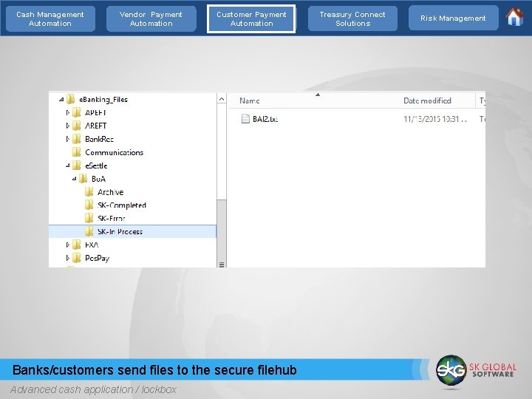Select the BAI2.txt file name
Viewport: 532px width, 399px height.
click(x=265, y=119)
